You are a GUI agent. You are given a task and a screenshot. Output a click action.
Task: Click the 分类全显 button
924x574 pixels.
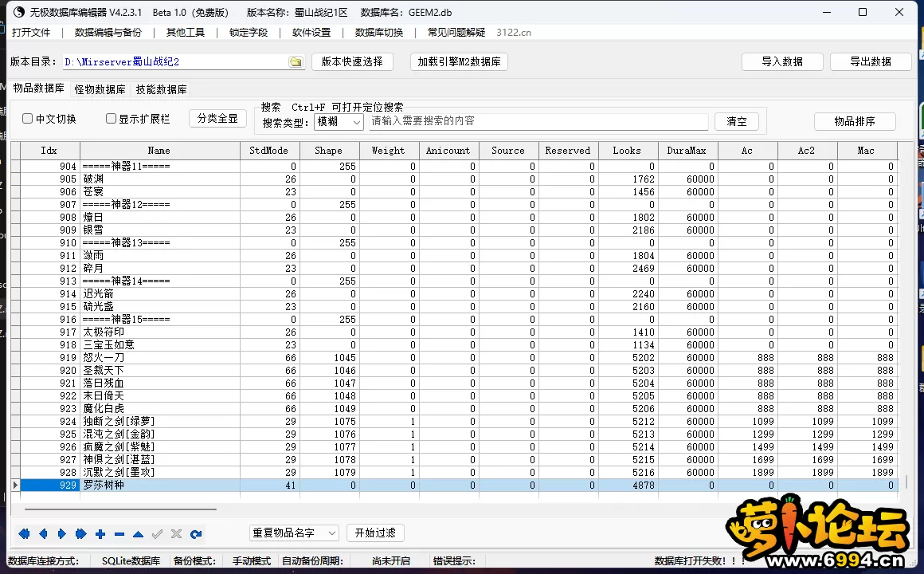(x=217, y=119)
